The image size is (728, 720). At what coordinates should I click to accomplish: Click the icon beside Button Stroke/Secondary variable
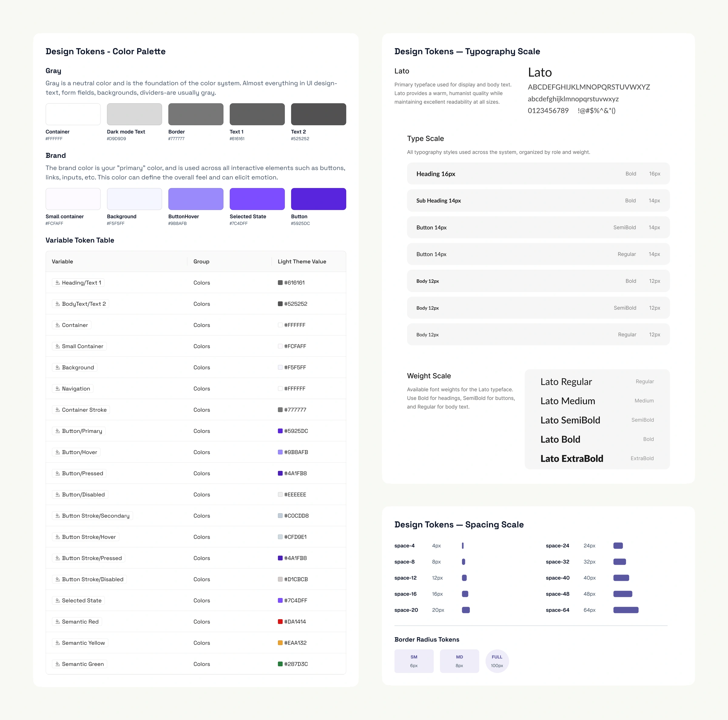coord(58,515)
